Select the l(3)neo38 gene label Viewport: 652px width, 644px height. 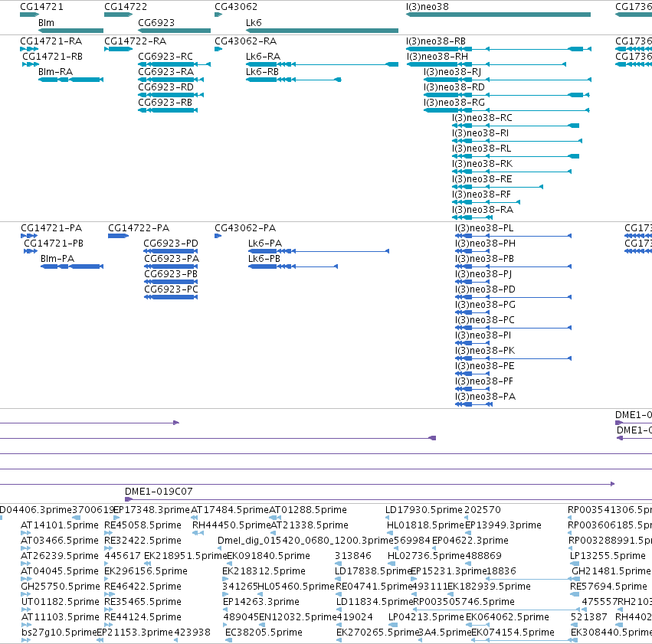click(x=428, y=7)
